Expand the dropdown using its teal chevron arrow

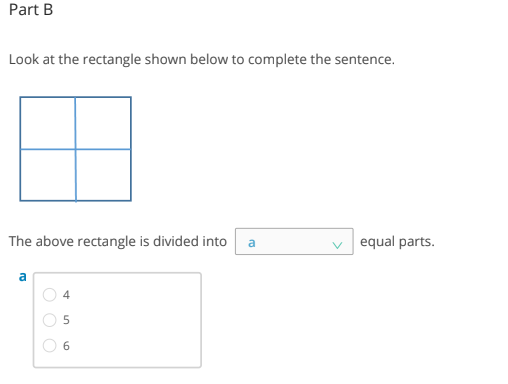[x=337, y=245]
